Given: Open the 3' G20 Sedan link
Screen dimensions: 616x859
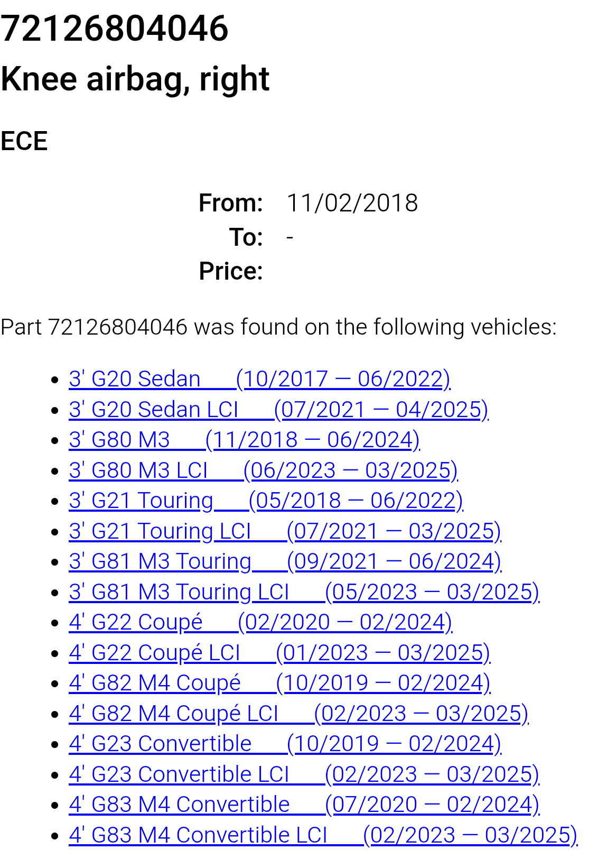Looking at the screenshot, I should pyautogui.click(x=259, y=379).
